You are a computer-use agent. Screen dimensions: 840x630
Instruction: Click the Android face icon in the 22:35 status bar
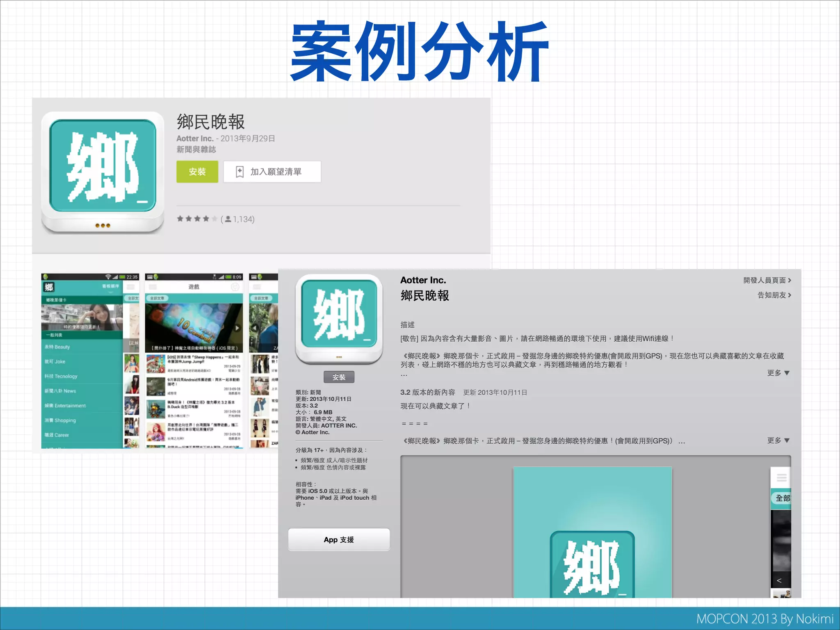tap(46, 277)
